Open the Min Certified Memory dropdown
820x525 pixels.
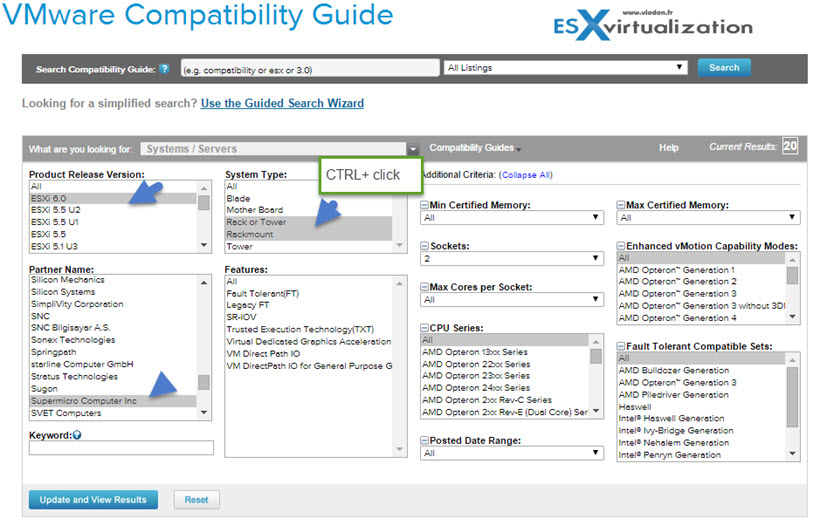[512, 218]
